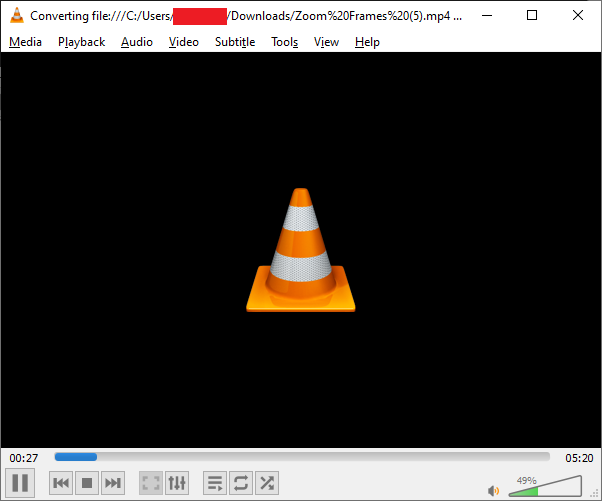Enable random shuffle playback

tap(267, 484)
